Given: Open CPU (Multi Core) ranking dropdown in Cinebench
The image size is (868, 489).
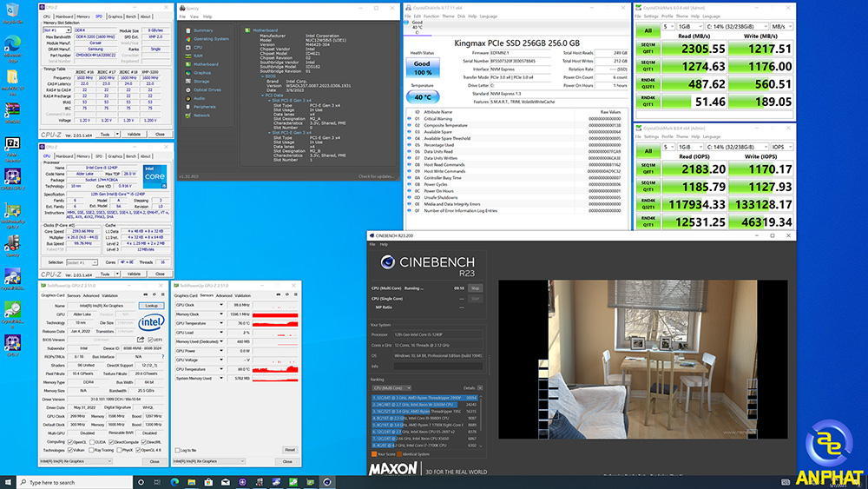Looking at the screenshot, I should click(391, 387).
